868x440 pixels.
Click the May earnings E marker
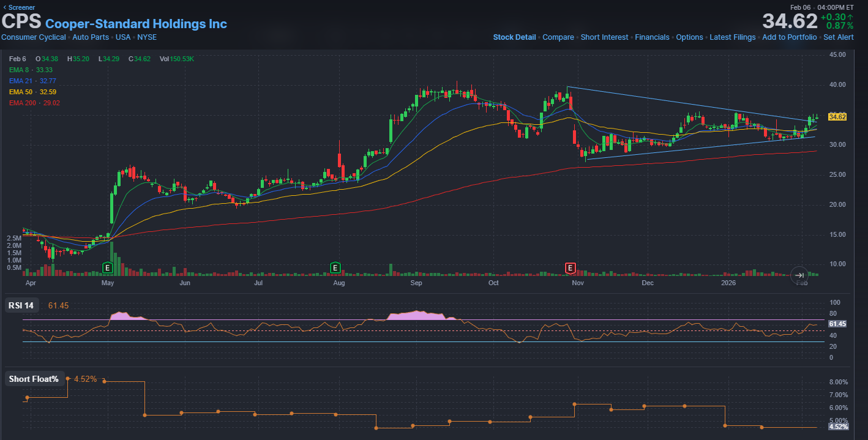(108, 267)
